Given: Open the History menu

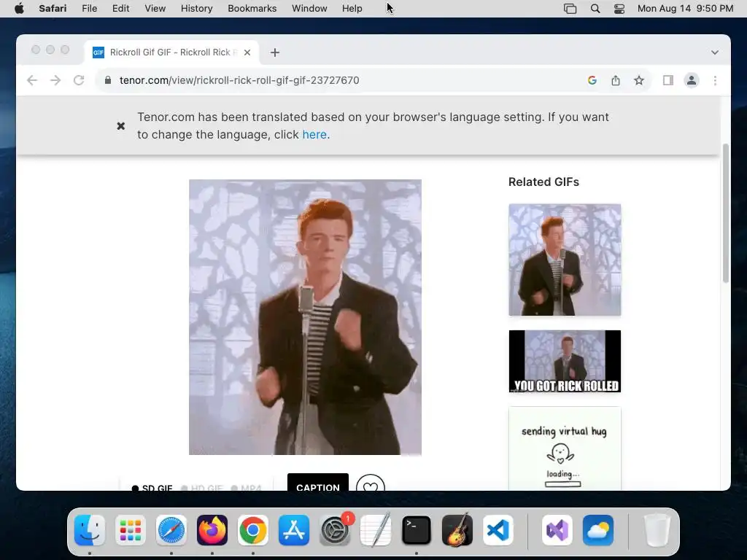Looking at the screenshot, I should pos(196,9).
